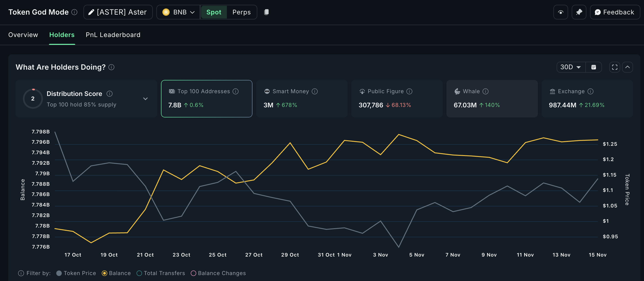Expand the Distribution Score card chevron

coord(145,99)
